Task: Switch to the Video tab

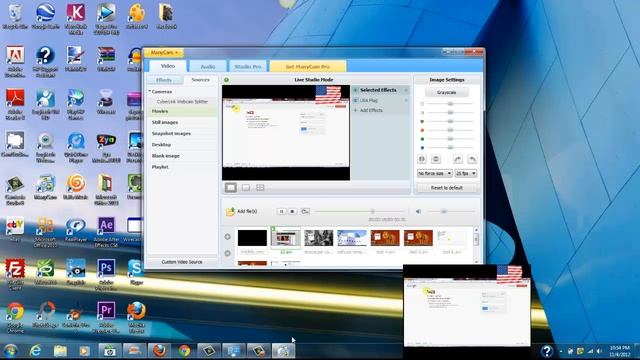Action: coord(168,66)
